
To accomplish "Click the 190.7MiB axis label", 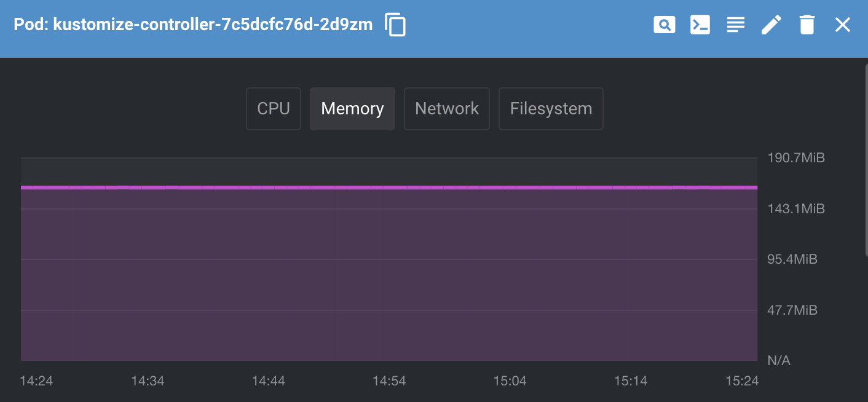I will click(795, 157).
